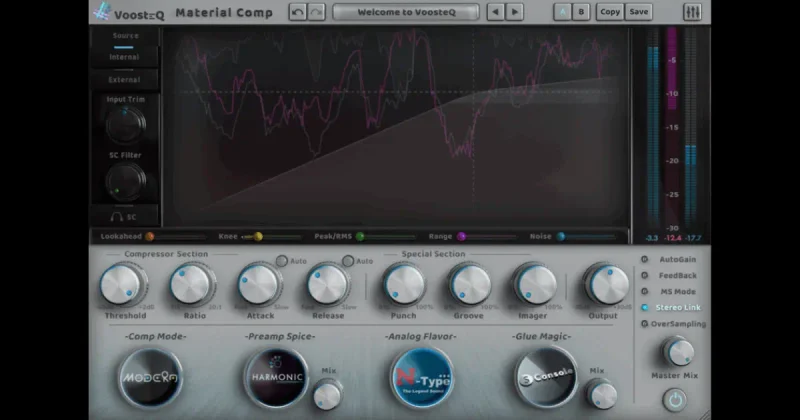Click the Console Glue Magic selector
Screen dimensions: 800x420
[546, 378]
